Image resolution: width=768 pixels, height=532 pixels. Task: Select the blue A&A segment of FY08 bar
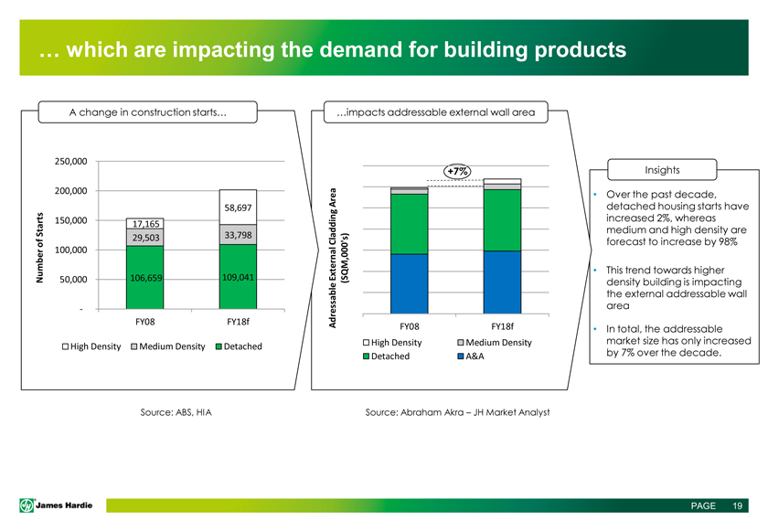pyautogui.click(x=409, y=283)
